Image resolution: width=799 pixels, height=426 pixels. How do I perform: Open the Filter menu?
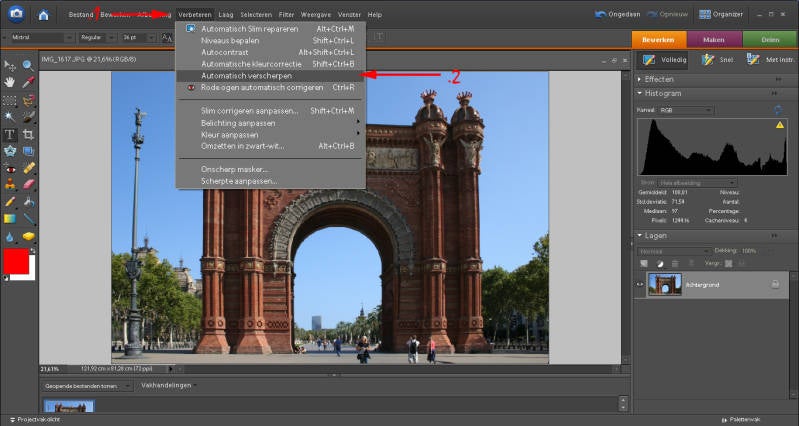[x=286, y=15]
